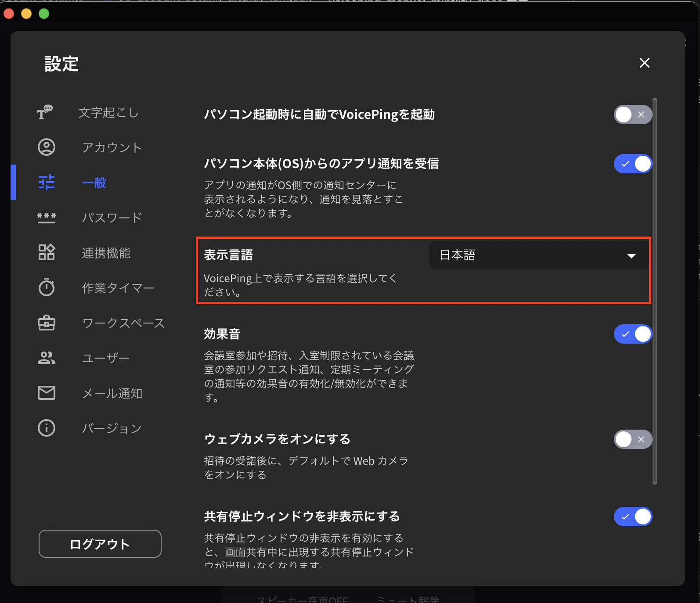Viewport: 700px width, 603px height.
Task: Turn off the 効果音 sound effects toggle
Action: tap(633, 334)
